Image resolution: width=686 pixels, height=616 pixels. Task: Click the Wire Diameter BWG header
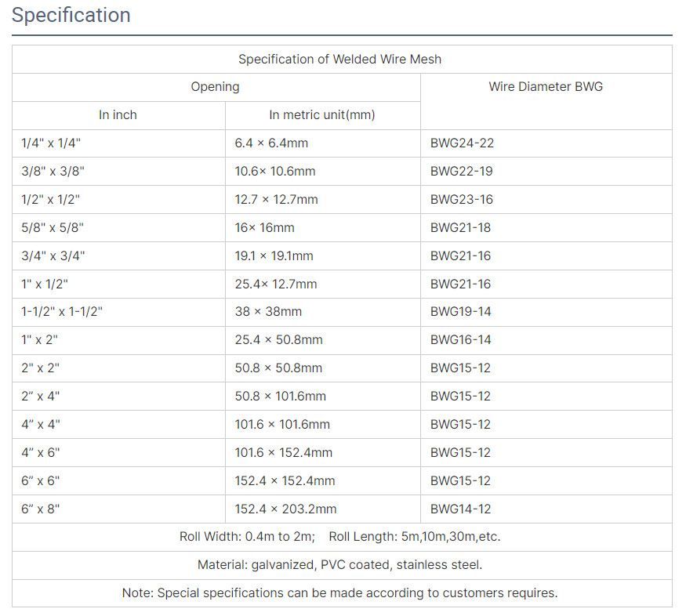[546, 87]
